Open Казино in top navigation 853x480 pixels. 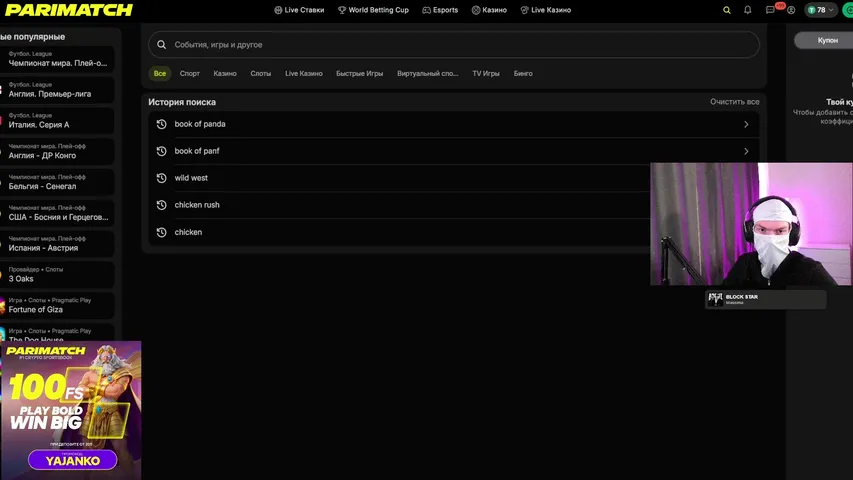tap(489, 10)
